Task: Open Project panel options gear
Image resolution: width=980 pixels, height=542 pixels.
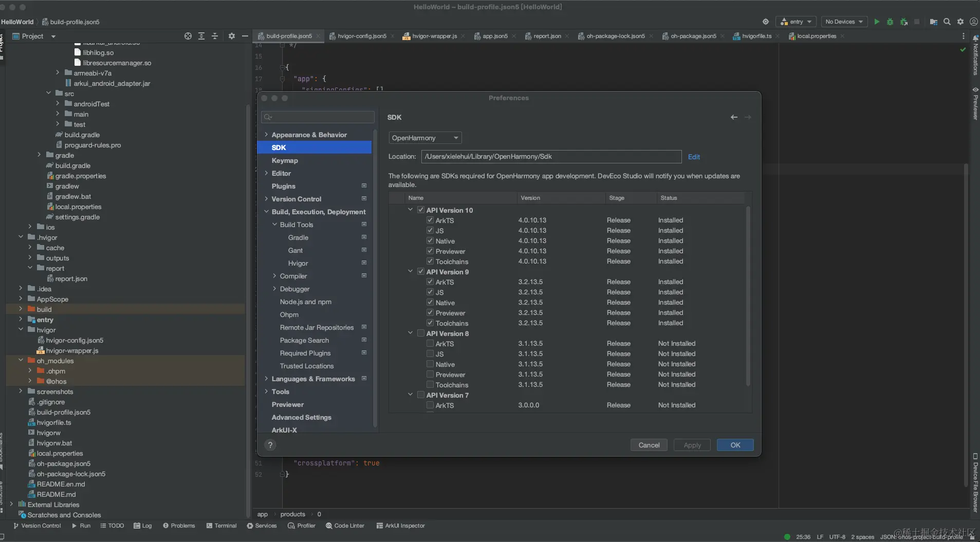Action: (x=232, y=36)
